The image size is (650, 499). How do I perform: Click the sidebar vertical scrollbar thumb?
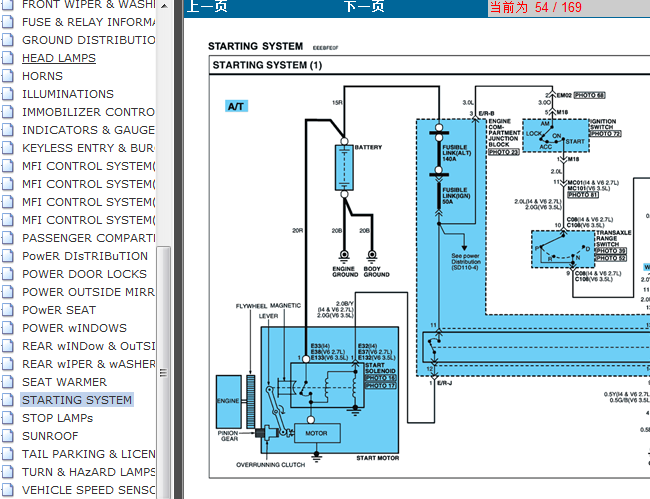[164, 372]
